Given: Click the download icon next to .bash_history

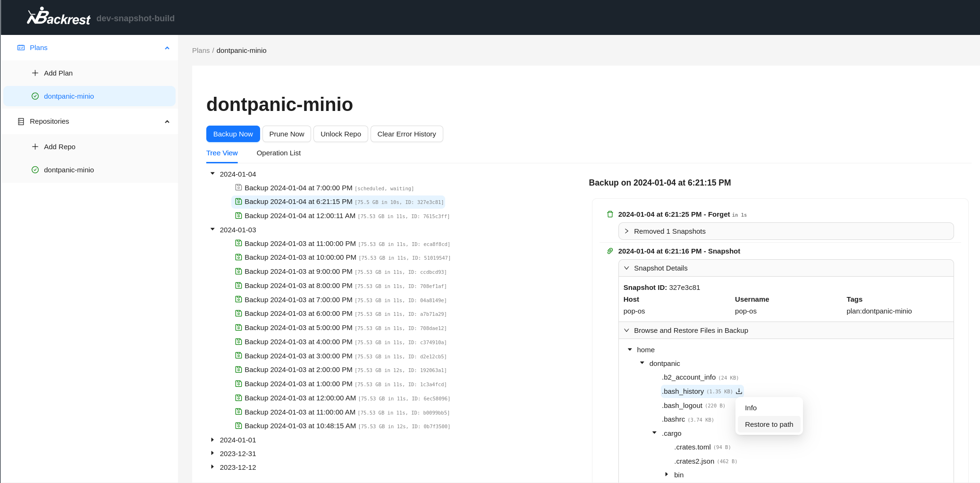Looking at the screenshot, I should (x=739, y=391).
